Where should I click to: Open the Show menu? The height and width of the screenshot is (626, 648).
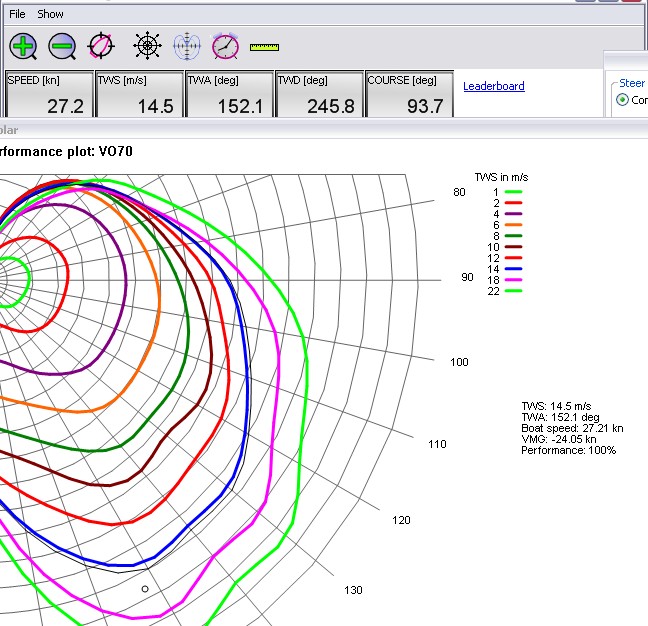50,14
